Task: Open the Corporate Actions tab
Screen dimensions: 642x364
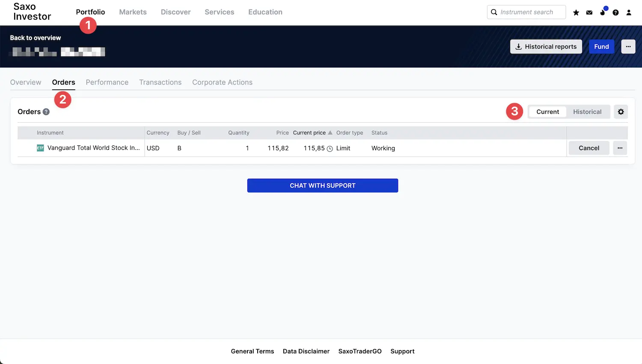Action: 222,82
